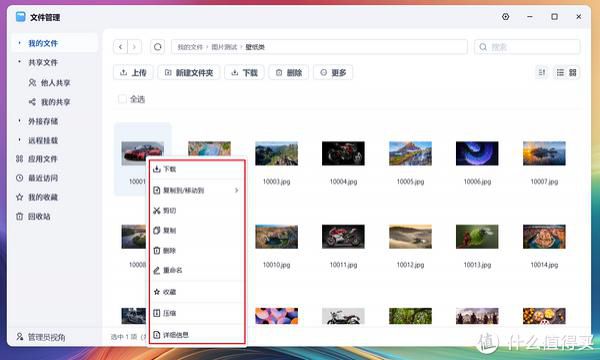This screenshot has width=600, height=360.
Task: Switch to grid view icon
Action: (572, 72)
